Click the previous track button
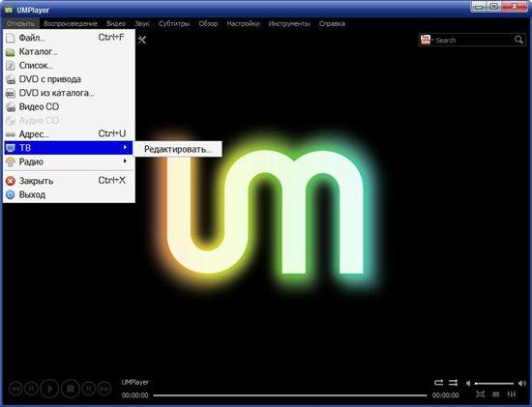Screen dimensions: 532x407 (x=31, y=388)
